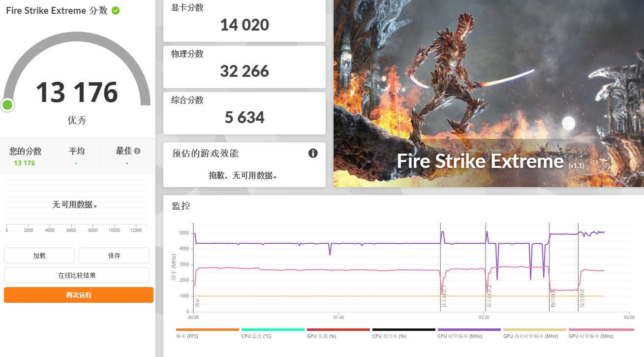This screenshot has width=644, height=357.
Task: Click the CPU 使用率 black legend marker
Action: coord(403,330)
